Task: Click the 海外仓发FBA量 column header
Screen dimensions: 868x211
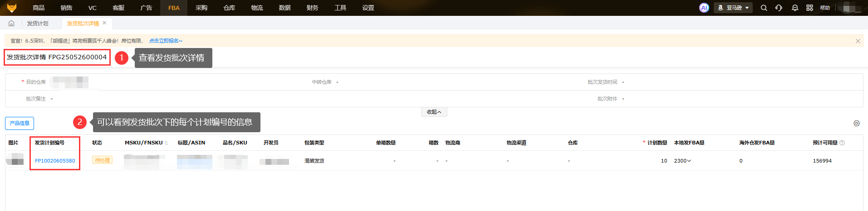Action: point(757,143)
